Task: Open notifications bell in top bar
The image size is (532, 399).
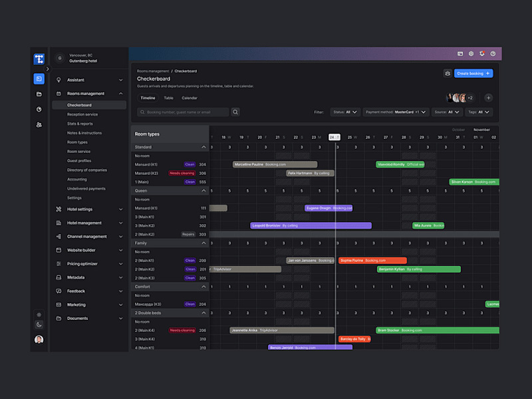Action: coord(481,54)
